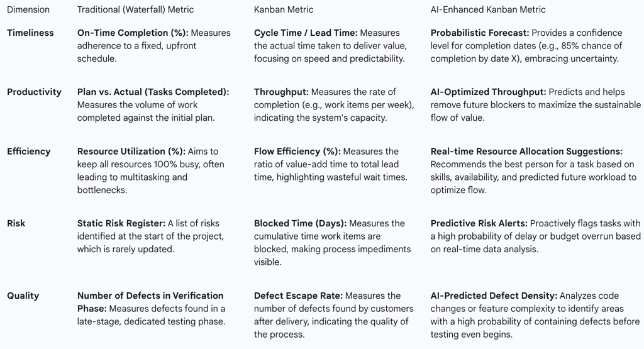Screen dimensions: 644x349
Task: Click the AI-Optimized Throughput heading
Action: [x=488, y=92]
